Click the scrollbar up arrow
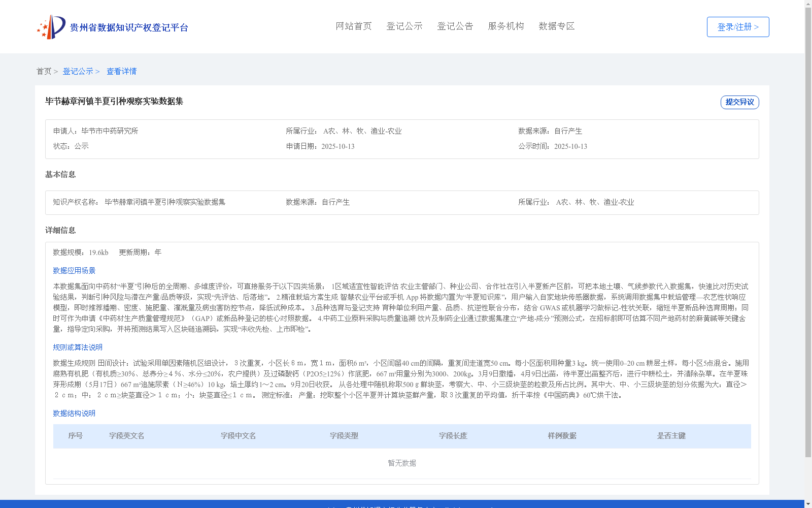 coord(808,3)
